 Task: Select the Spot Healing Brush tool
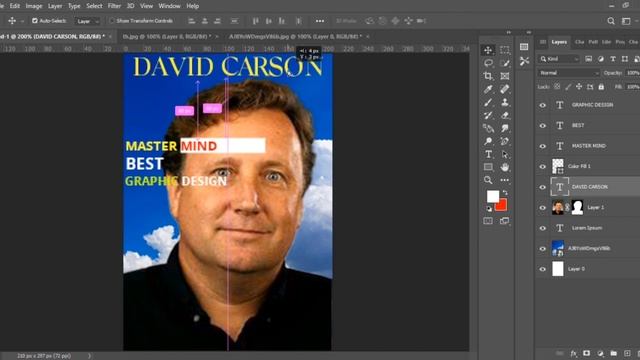505,89
